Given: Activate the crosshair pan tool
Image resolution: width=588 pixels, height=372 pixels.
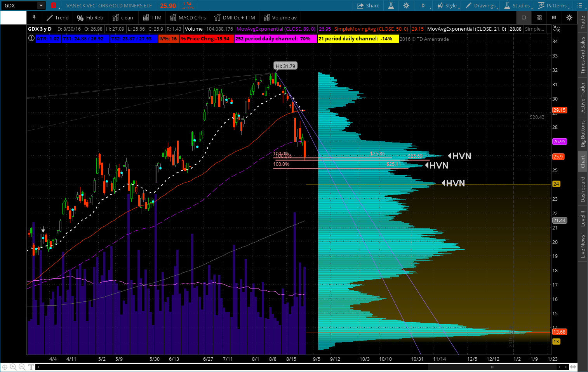Looking at the screenshot, I should tap(5, 367).
